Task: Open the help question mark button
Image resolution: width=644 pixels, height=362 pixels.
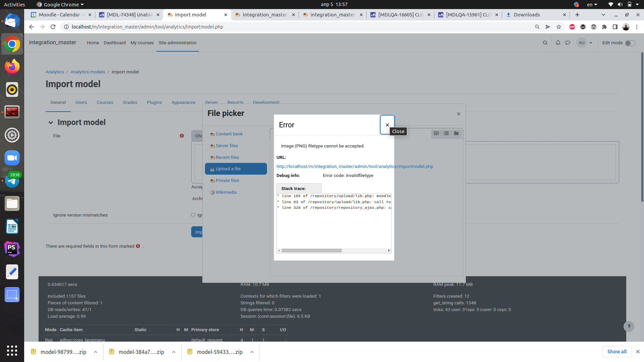Action: [629, 326]
